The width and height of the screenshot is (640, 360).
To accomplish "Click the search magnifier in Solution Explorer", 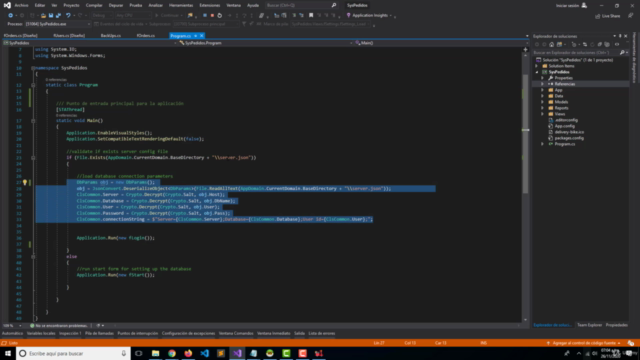I will (622, 53).
